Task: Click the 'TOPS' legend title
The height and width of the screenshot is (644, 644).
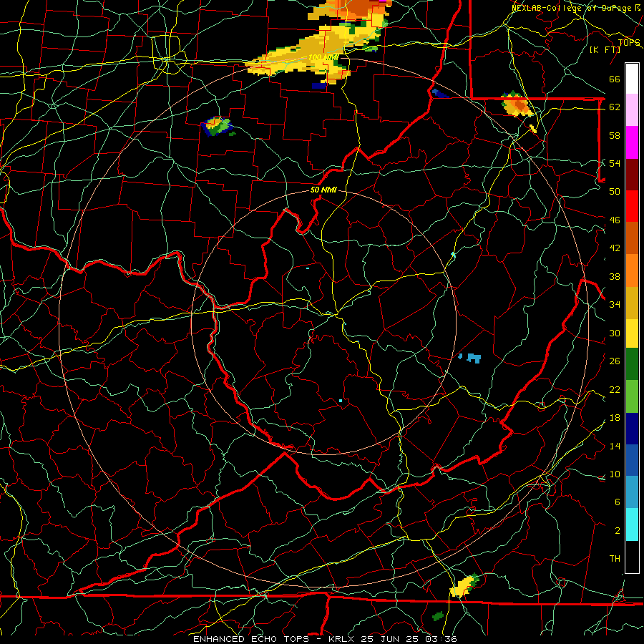Action: (629, 42)
